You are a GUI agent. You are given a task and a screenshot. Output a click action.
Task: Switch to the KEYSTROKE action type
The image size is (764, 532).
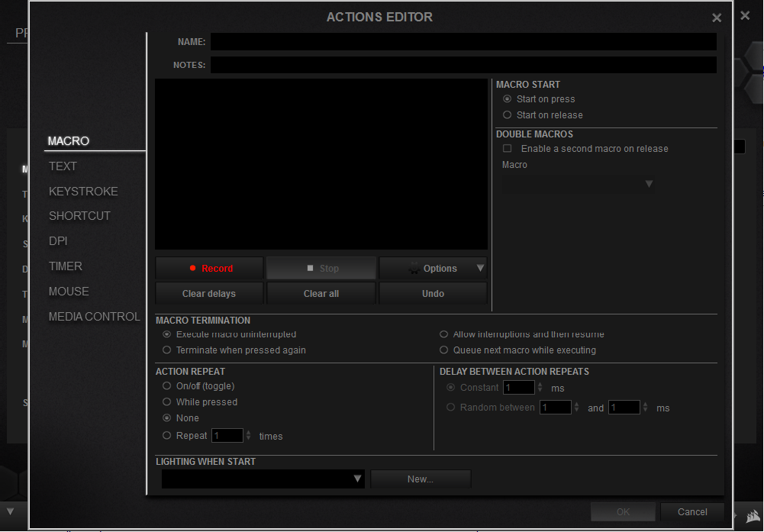tap(83, 191)
